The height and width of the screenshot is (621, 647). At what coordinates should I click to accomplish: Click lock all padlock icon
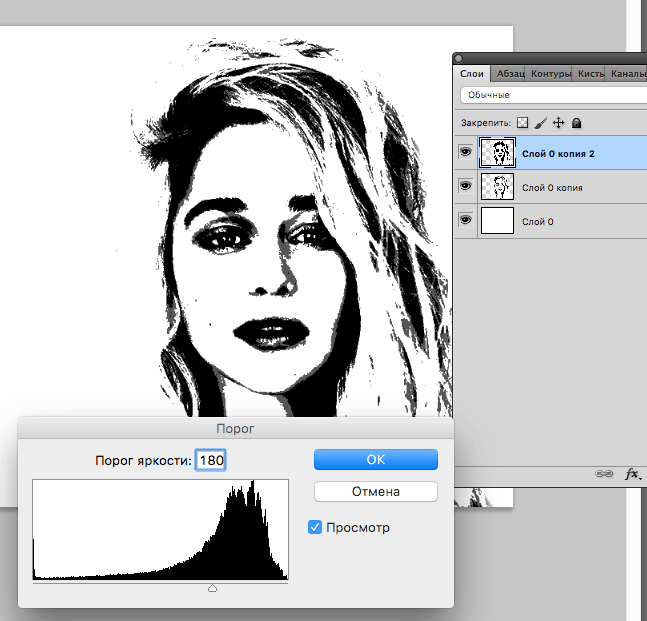pyautogui.click(x=577, y=123)
